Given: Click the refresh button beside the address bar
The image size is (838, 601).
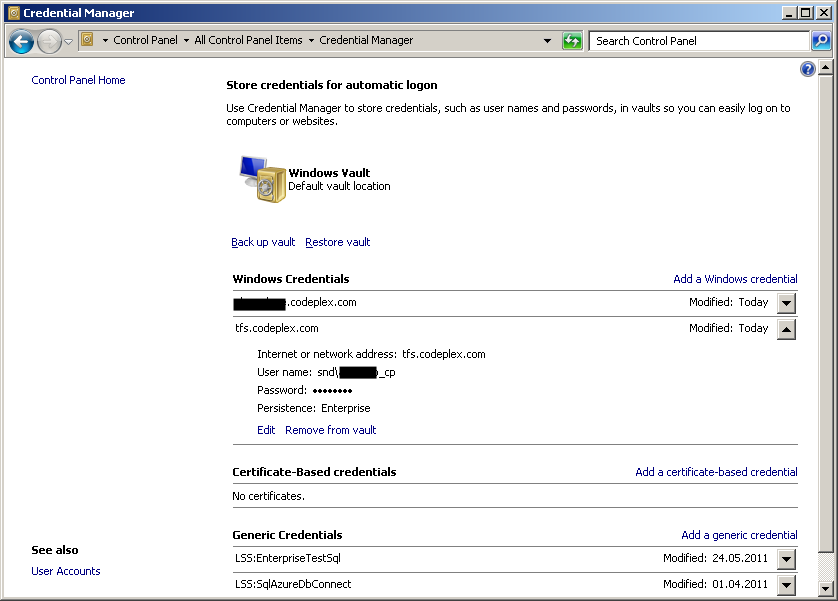Looking at the screenshot, I should [x=572, y=41].
